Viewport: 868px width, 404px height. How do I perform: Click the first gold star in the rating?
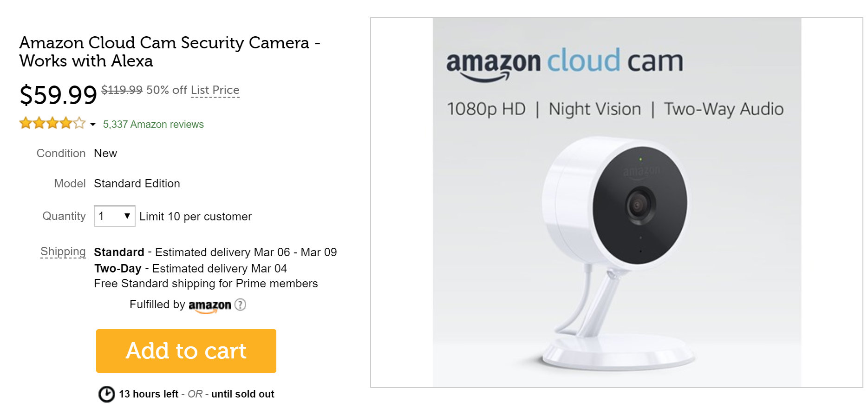[x=26, y=123]
